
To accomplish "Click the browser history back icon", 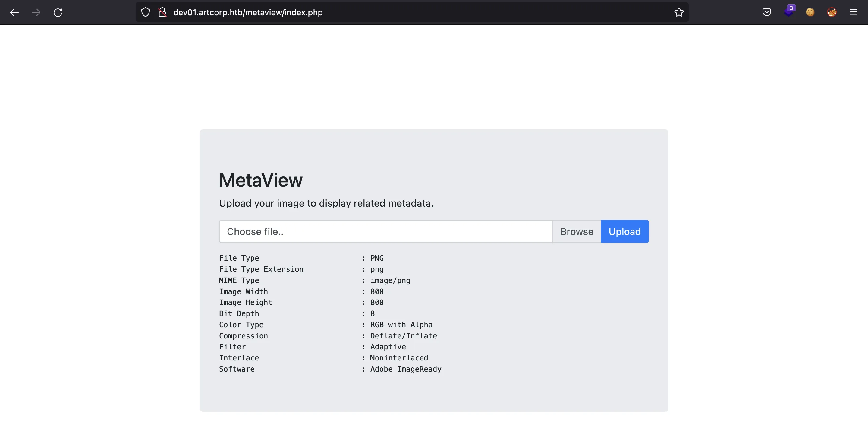I will point(14,12).
